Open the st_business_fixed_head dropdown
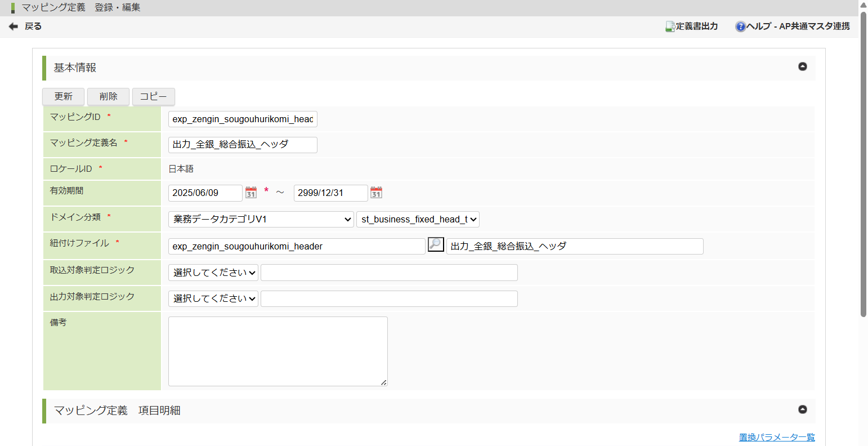The width and height of the screenshot is (868, 446). coord(418,219)
